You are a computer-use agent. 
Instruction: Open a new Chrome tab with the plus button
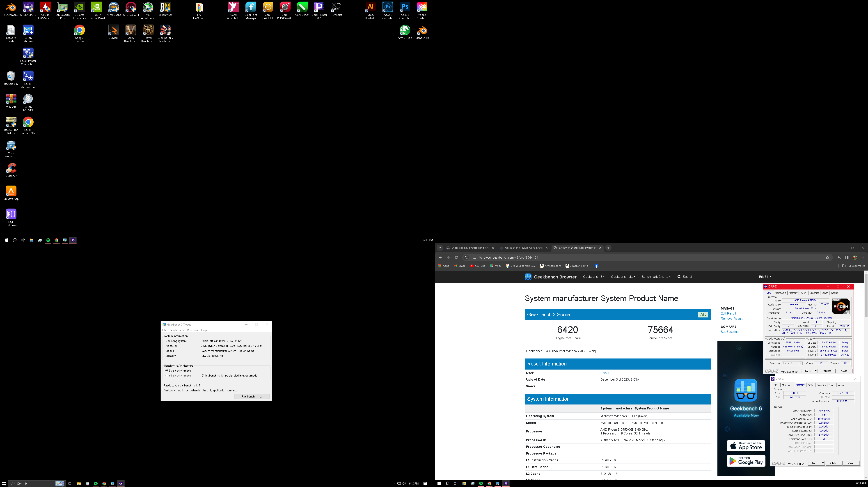(x=608, y=248)
